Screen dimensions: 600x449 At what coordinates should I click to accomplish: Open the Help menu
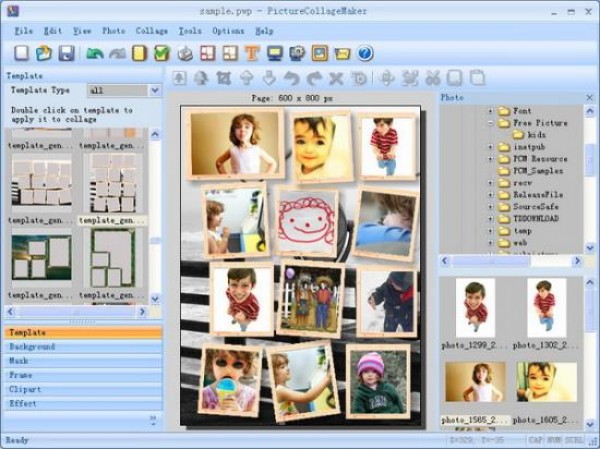click(x=264, y=31)
